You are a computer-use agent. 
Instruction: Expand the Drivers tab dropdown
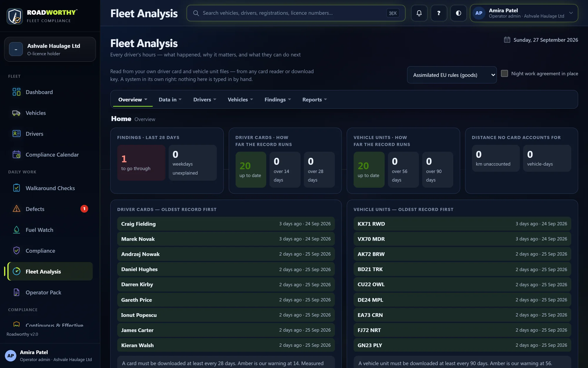[205, 100]
